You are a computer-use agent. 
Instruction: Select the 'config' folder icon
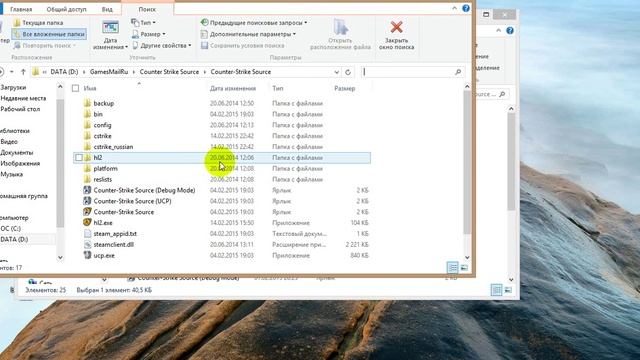[87, 125]
